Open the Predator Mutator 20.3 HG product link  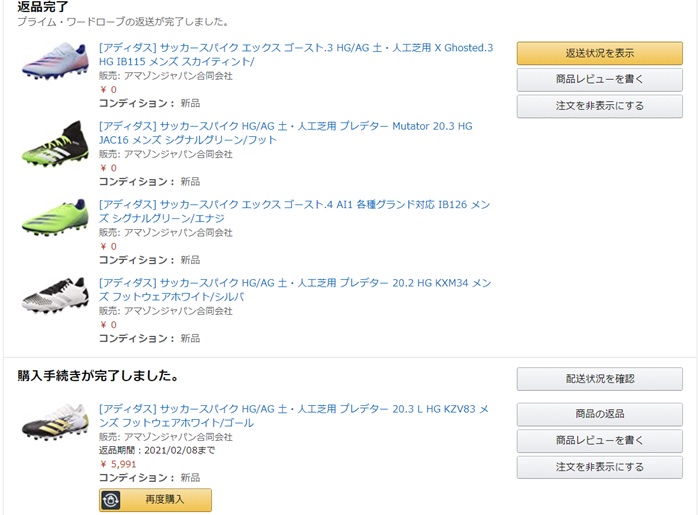click(x=285, y=133)
